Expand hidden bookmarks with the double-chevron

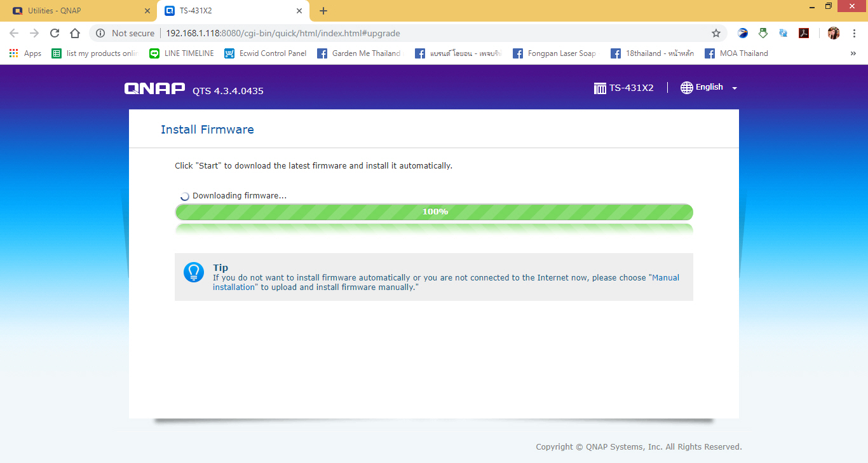[853, 53]
